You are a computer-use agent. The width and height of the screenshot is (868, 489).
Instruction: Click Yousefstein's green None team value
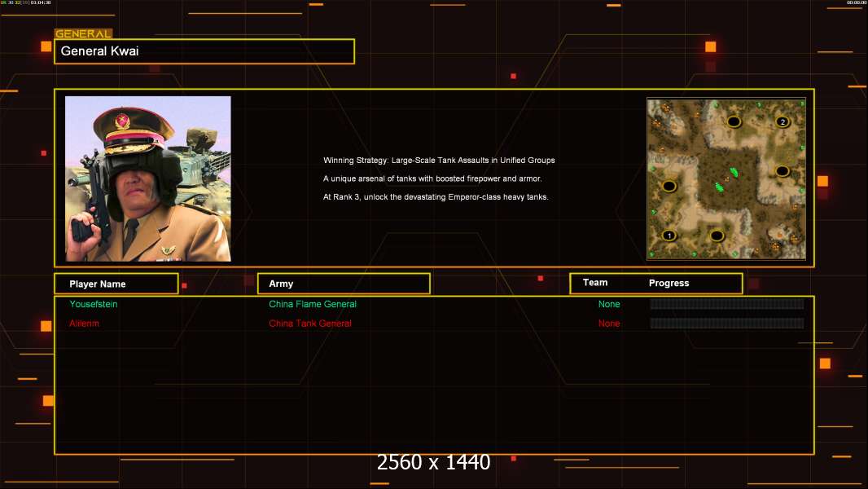pyautogui.click(x=609, y=304)
